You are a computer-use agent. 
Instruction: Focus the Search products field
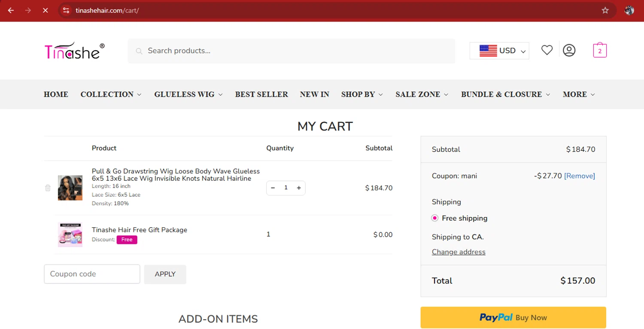(x=291, y=51)
